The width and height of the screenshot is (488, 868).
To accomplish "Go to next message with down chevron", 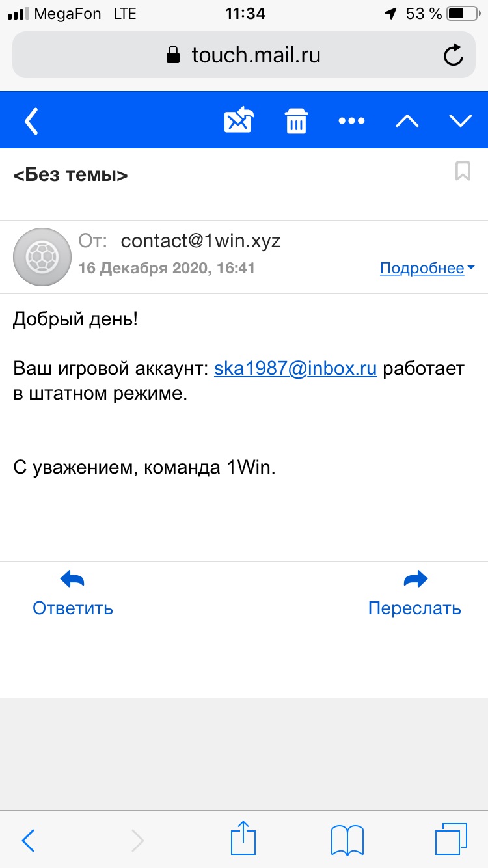I will click(461, 121).
